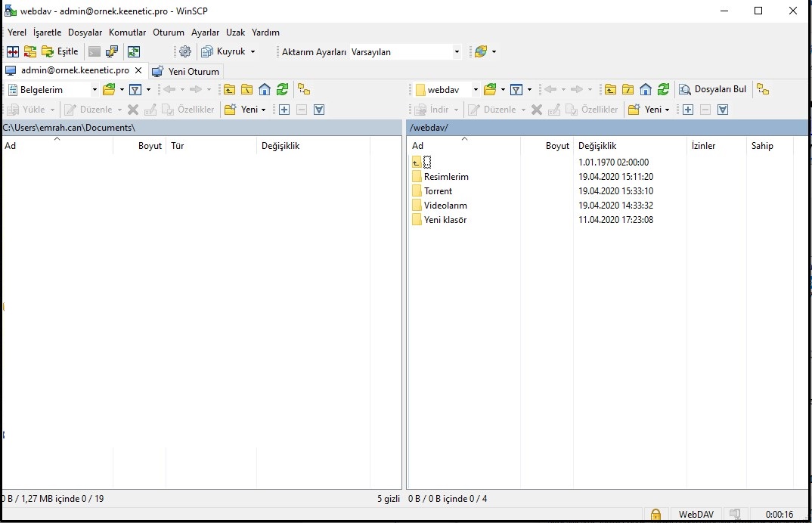Click the open terminal console icon
The width and height of the screenshot is (812, 523).
click(x=94, y=51)
